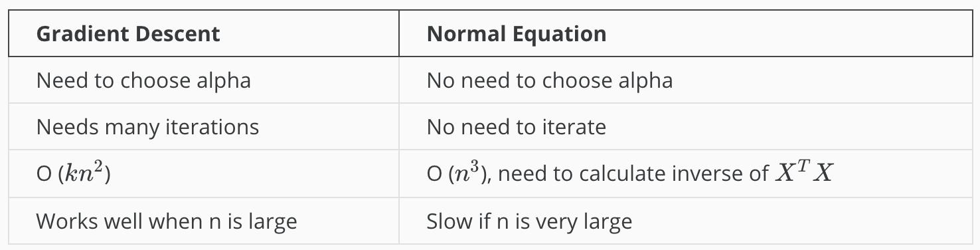Select the Need to choose alpha cell
The height and width of the screenshot is (250, 980).
coord(204,80)
